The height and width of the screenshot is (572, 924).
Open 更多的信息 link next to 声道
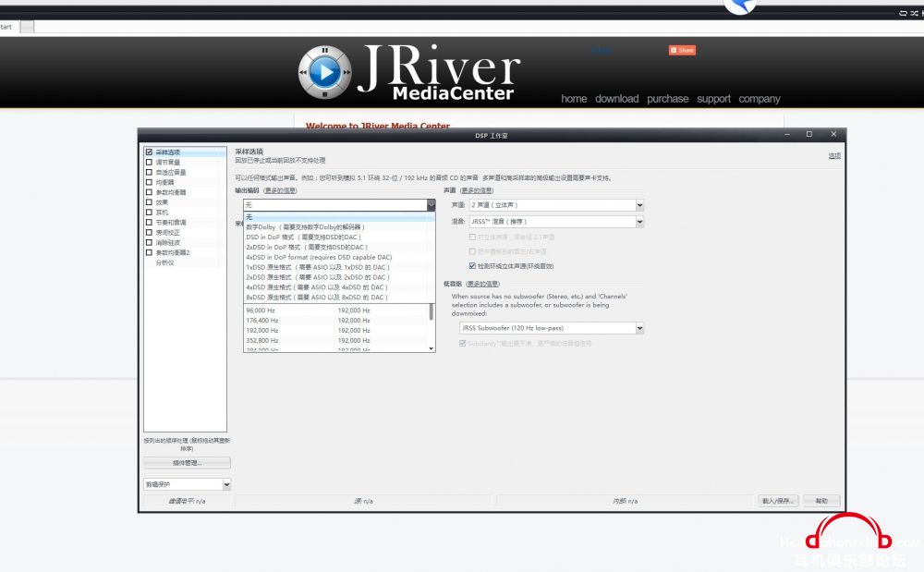[x=477, y=190]
